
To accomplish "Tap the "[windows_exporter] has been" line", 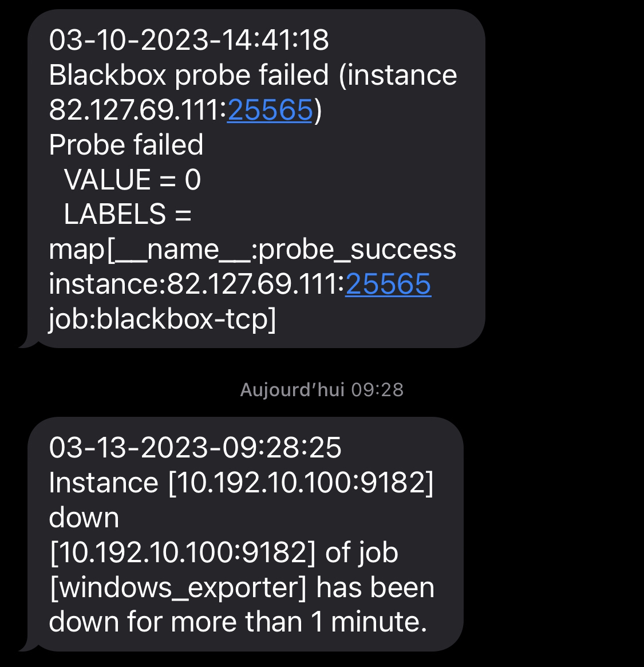I will point(242,587).
